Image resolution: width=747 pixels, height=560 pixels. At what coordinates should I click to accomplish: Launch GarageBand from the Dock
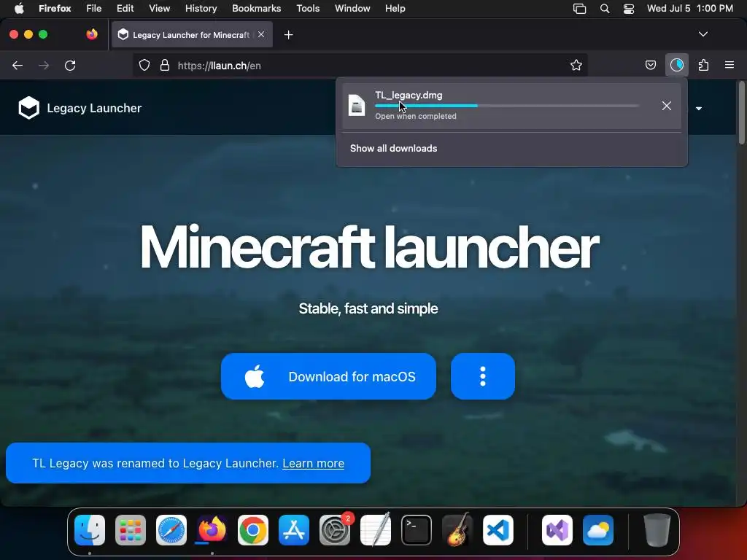coord(457,530)
